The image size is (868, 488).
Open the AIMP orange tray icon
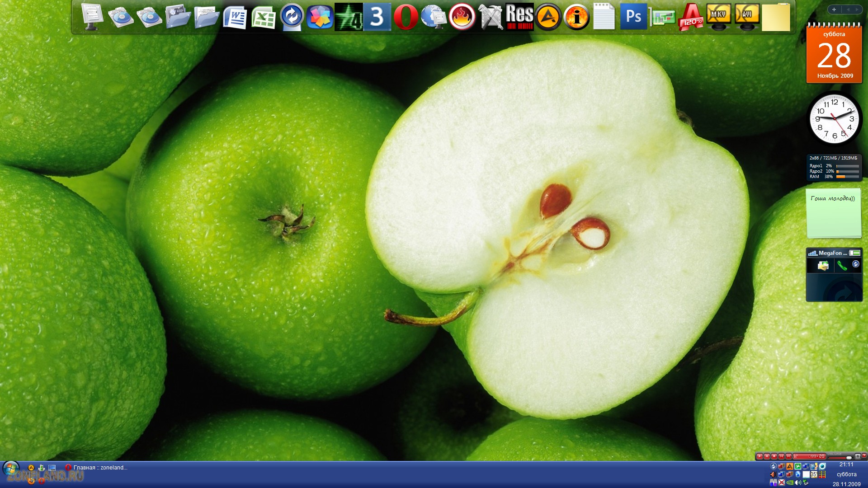pyautogui.click(x=790, y=466)
